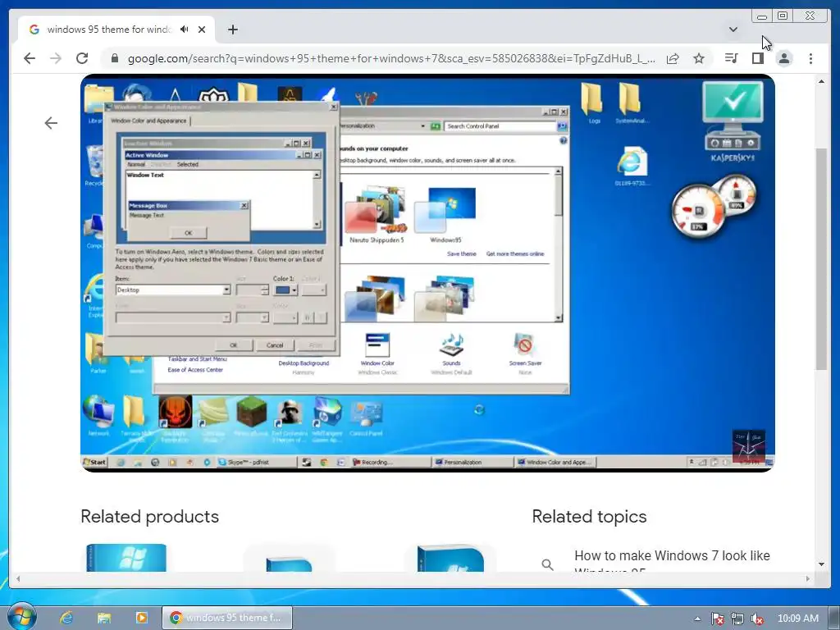The width and height of the screenshot is (840, 630).
Task: Open the tab search chevron in Chrome
Action: tap(733, 30)
